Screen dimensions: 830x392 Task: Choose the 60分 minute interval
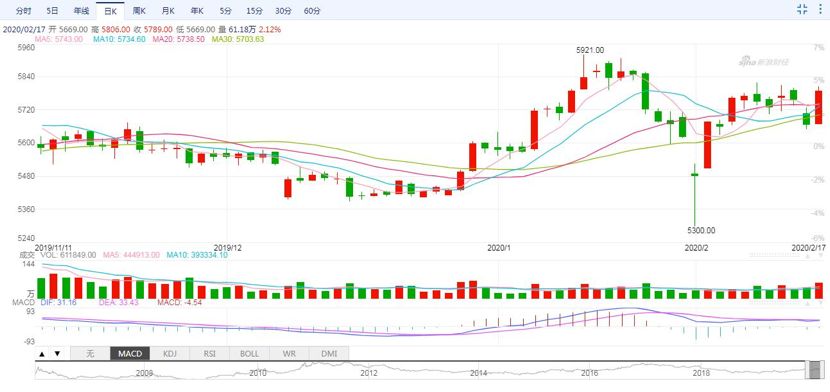coord(312,11)
